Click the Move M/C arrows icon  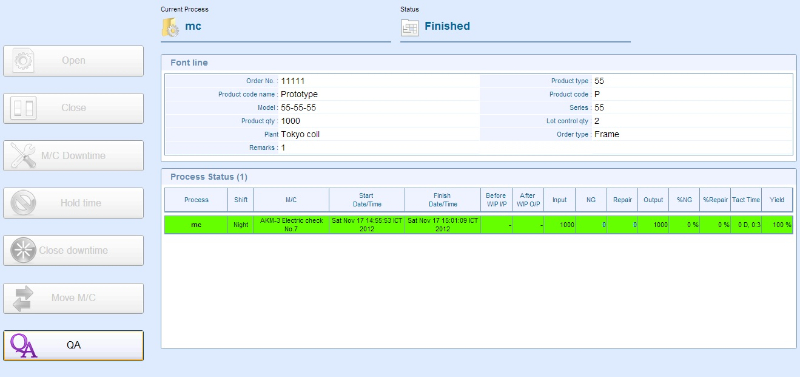(23, 298)
